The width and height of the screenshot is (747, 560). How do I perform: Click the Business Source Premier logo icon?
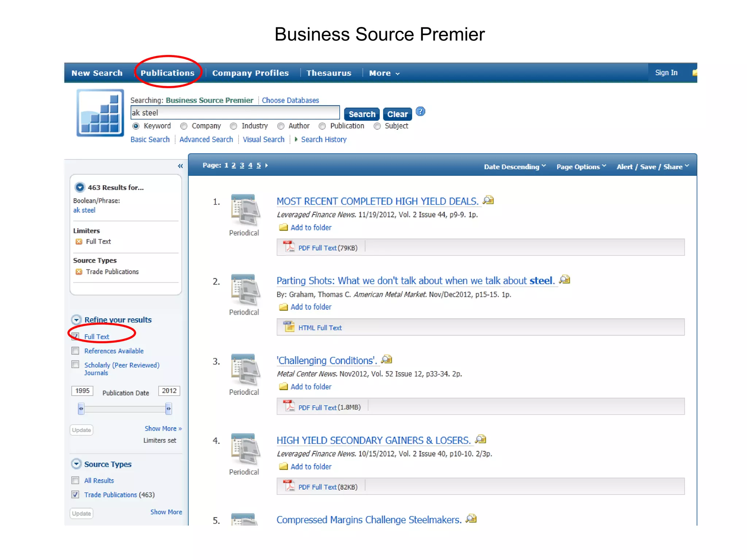100,113
